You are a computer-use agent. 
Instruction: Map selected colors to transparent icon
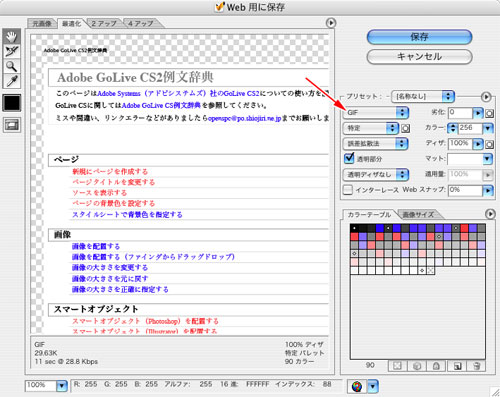click(x=397, y=366)
